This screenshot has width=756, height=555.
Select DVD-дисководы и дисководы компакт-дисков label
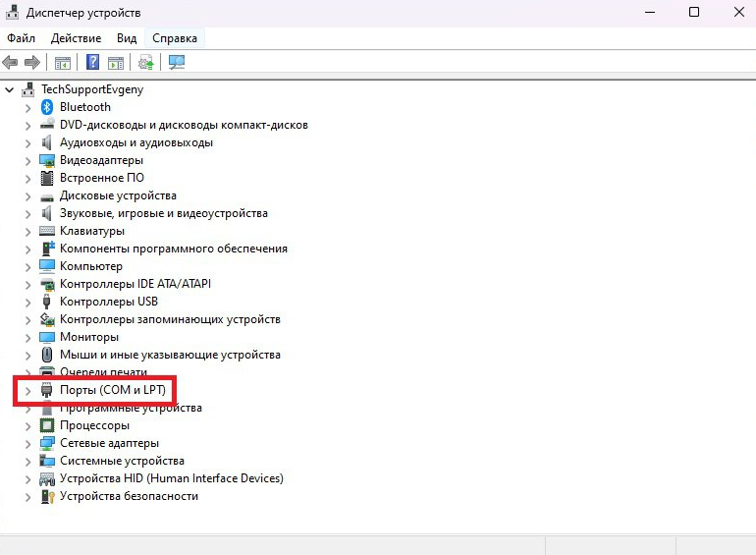point(184,125)
